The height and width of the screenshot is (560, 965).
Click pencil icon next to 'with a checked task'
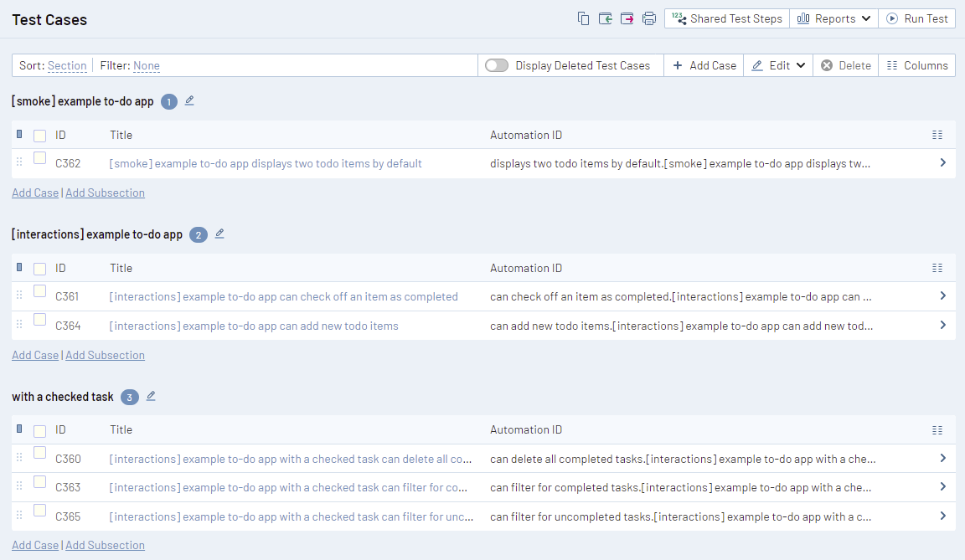tap(151, 397)
